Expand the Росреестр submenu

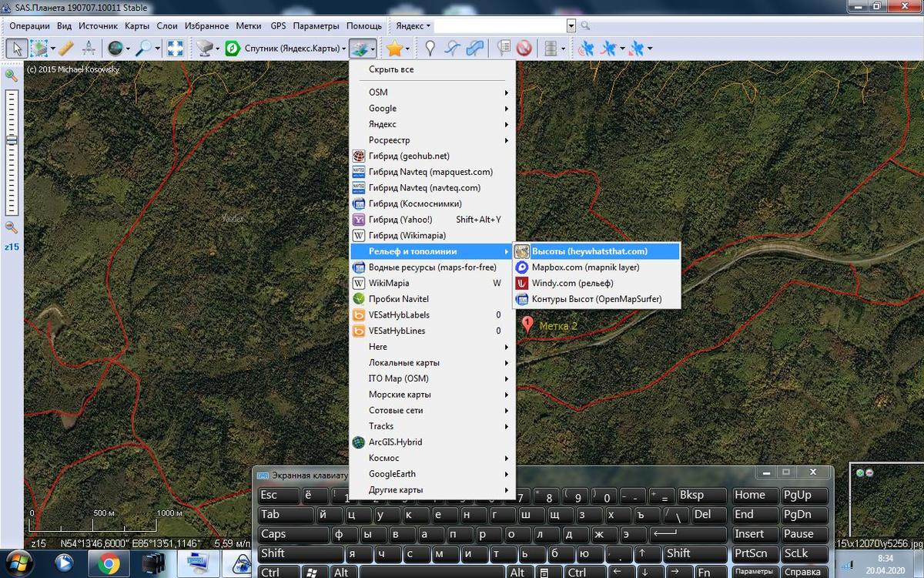point(432,140)
